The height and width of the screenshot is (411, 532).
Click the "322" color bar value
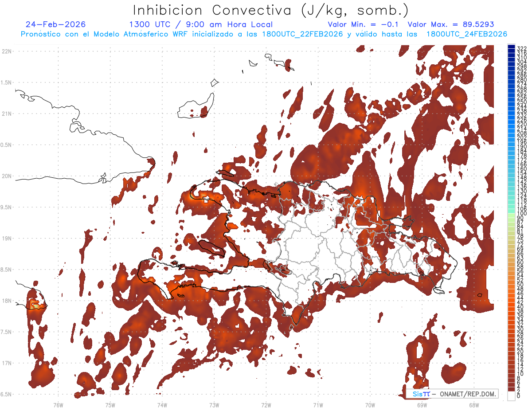click(x=522, y=48)
